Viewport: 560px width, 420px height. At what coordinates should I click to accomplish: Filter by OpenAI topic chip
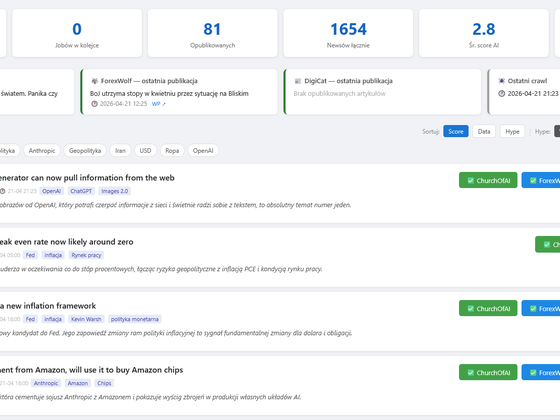point(203,151)
